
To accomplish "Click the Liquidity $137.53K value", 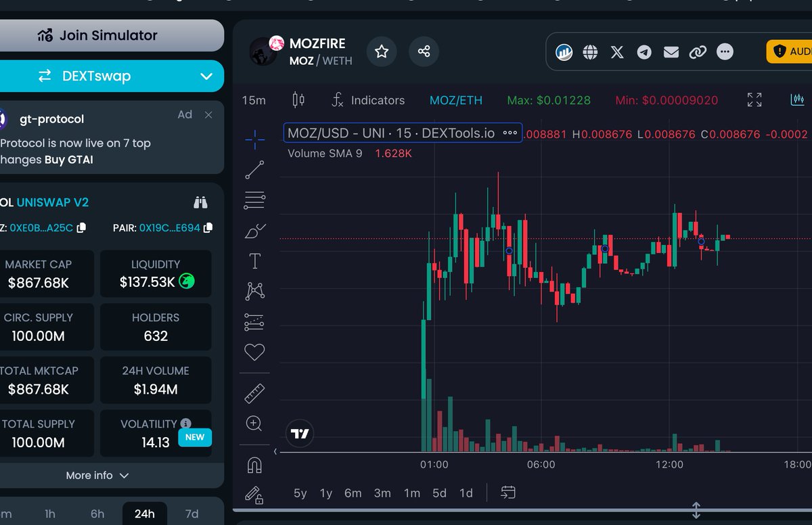I will [x=148, y=282].
